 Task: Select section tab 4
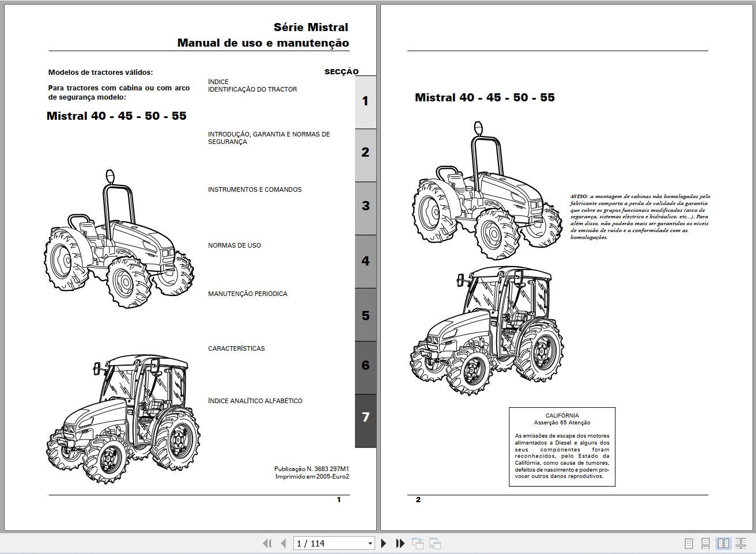365,261
